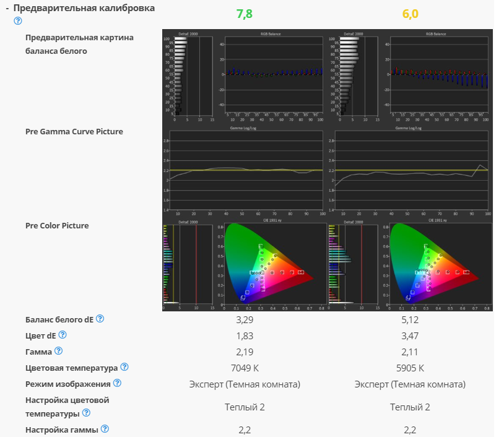Click help icon under Предварительная калибровка heading
Viewport: 504px width, 437px height.
(18, 20)
